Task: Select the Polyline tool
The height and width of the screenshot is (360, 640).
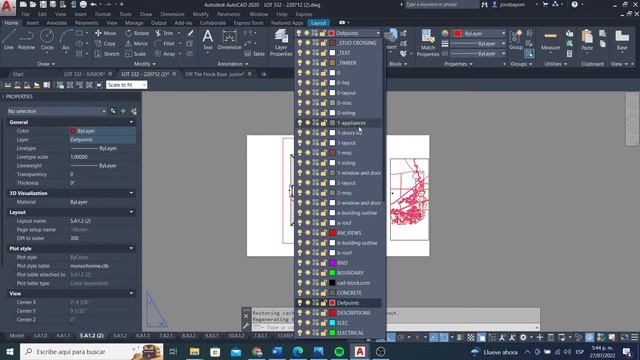Action: [x=26, y=40]
